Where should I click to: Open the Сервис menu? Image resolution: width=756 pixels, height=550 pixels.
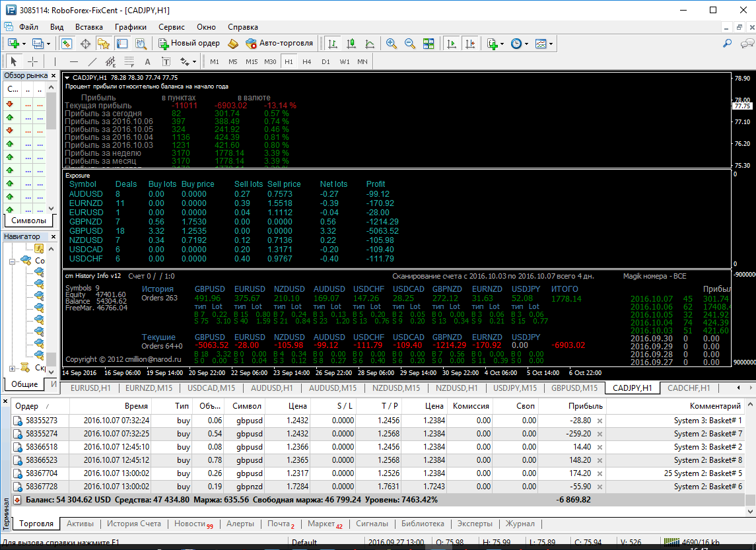(x=172, y=27)
